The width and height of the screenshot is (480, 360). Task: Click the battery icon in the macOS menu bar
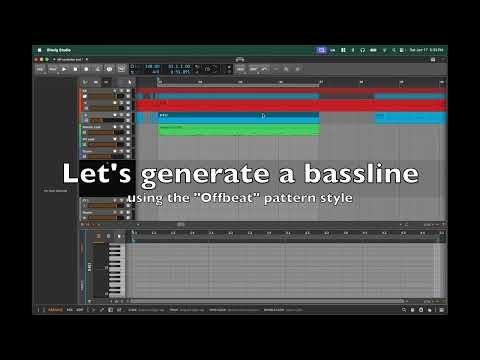point(373,50)
